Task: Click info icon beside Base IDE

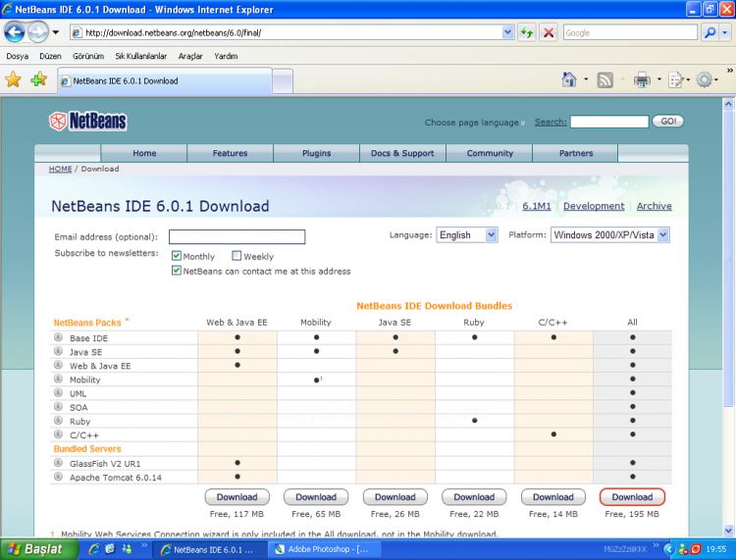Action: [x=58, y=337]
